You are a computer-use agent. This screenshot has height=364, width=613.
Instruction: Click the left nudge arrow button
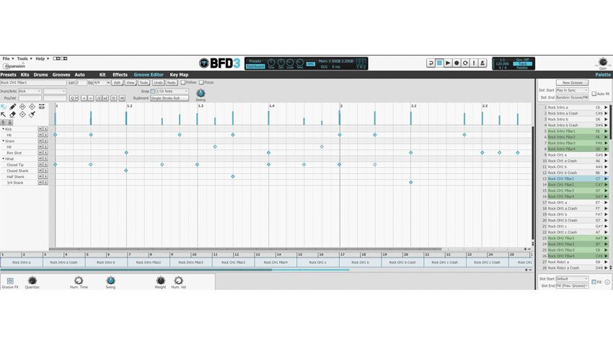[x=84, y=99]
